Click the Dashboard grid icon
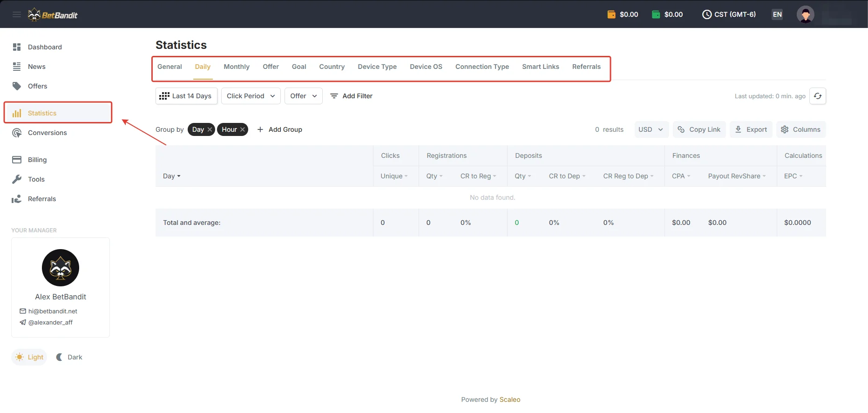 click(17, 47)
